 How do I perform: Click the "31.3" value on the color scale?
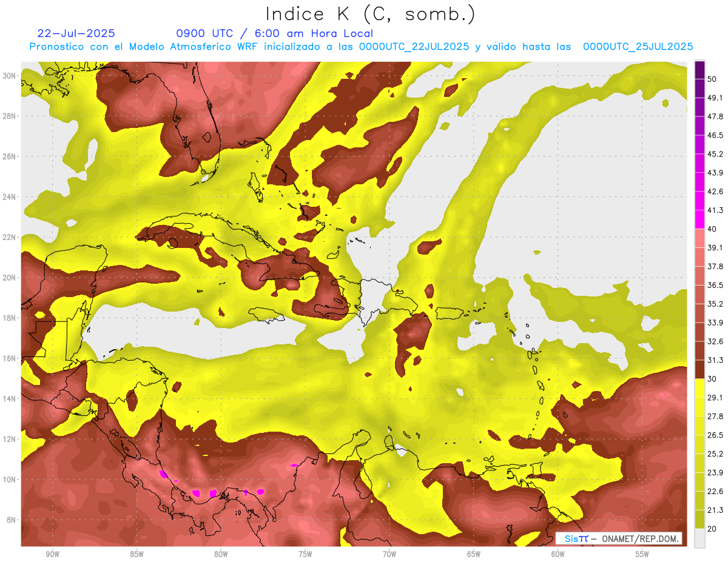pyautogui.click(x=716, y=360)
